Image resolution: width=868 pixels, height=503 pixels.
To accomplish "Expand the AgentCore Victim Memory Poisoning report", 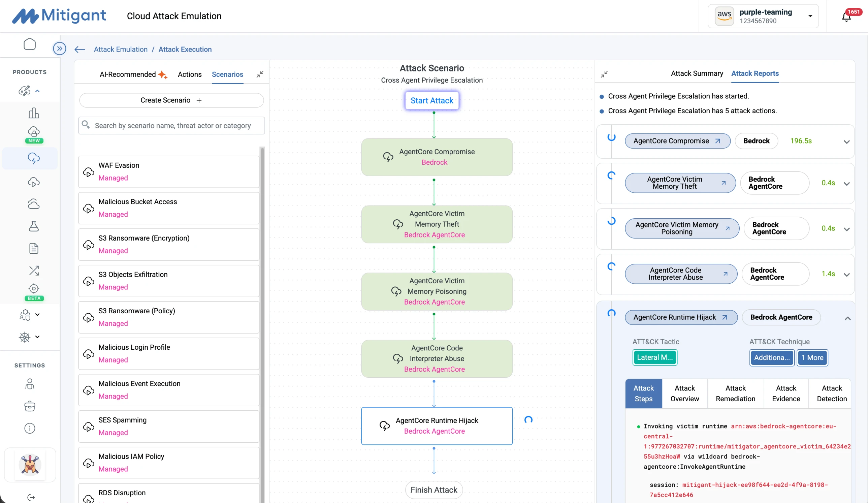I will (847, 229).
